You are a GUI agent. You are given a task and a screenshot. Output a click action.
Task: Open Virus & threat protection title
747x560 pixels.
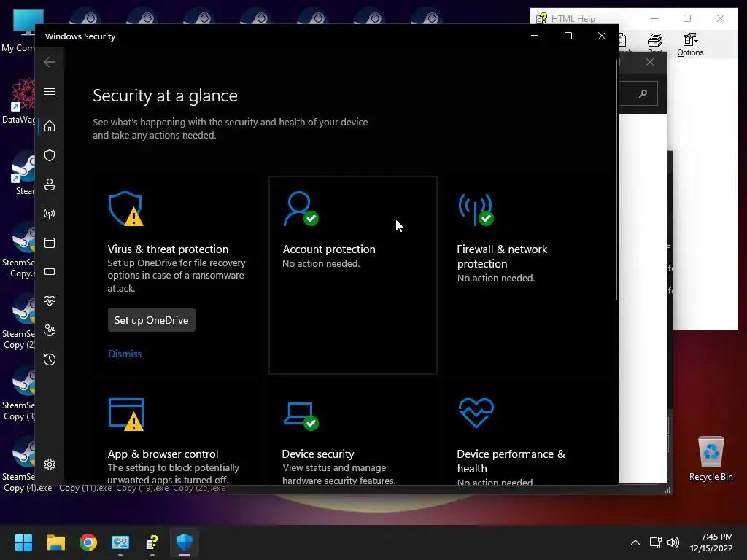tap(168, 249)
